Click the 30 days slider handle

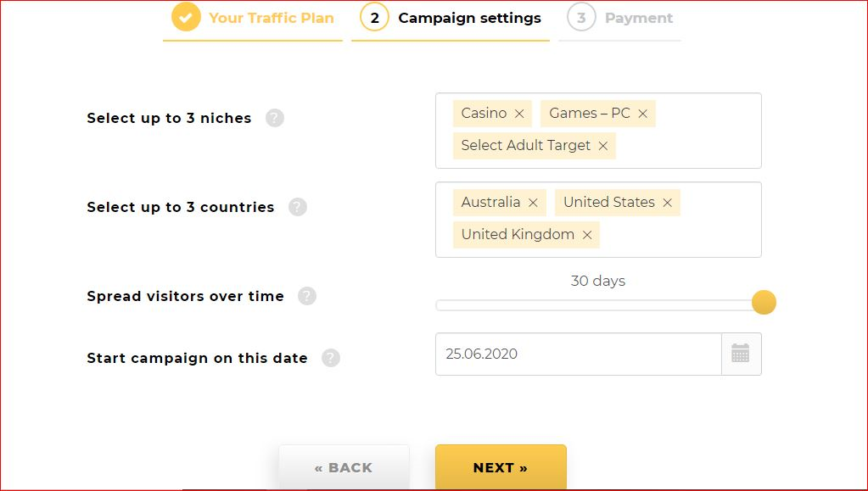click(764, 303)
